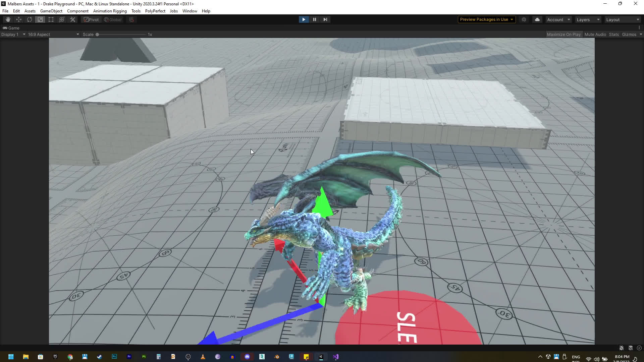Select the Move tool
The width and height of the screenshot is (644, 362).
[19, 19]
